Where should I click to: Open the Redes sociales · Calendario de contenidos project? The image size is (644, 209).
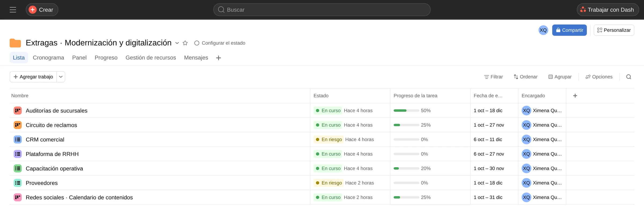tap(79, 197)
